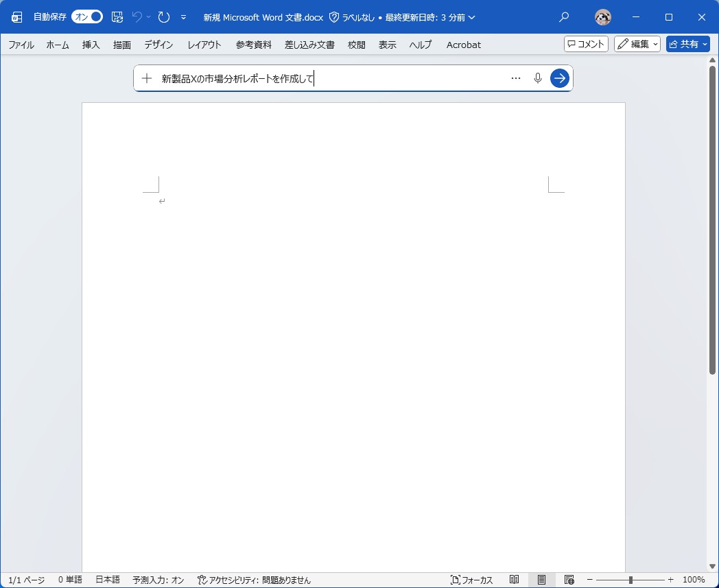
Task: Switch to Web Layout view icon
Action: 569,580
